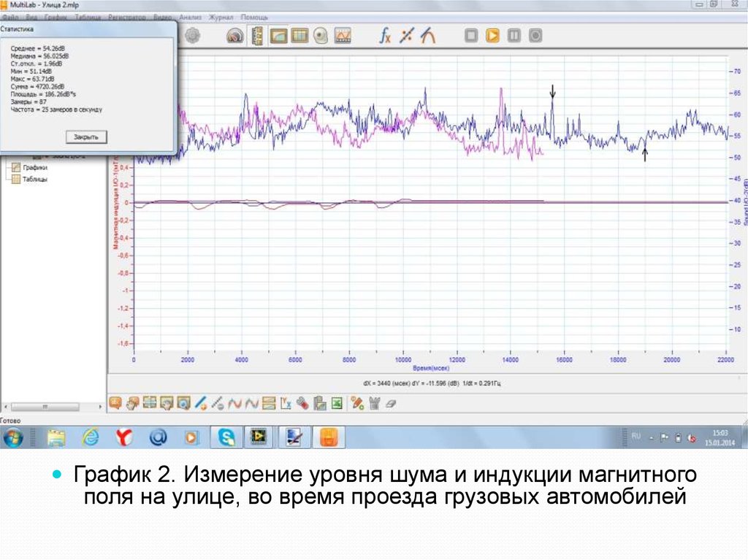Select the curve fit peak icon
This screenshot has width=748, height=560.
[428, 35]
